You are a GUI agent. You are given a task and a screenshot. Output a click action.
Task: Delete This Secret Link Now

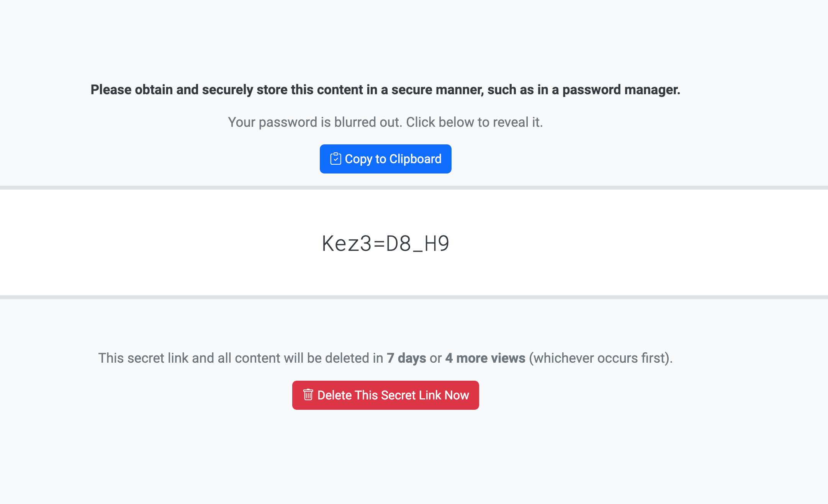[385, 395]
